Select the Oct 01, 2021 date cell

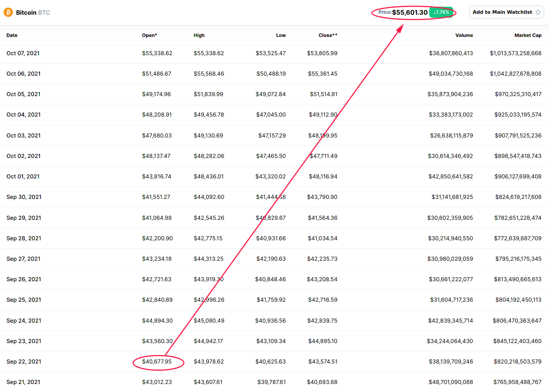coord(23,176)
